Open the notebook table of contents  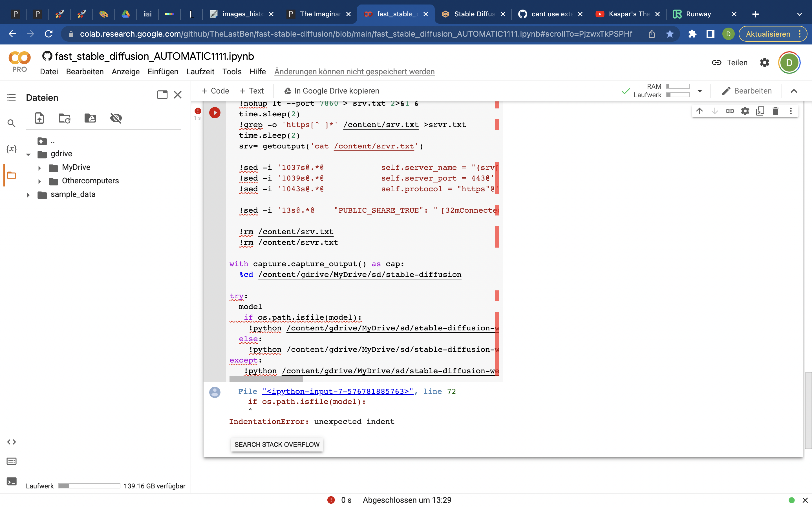coord(11,97)
